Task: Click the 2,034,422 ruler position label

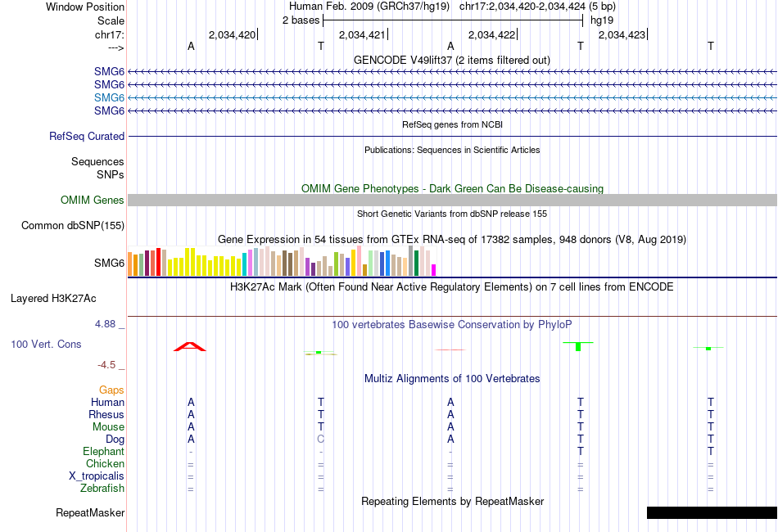Action: (491, 34)
